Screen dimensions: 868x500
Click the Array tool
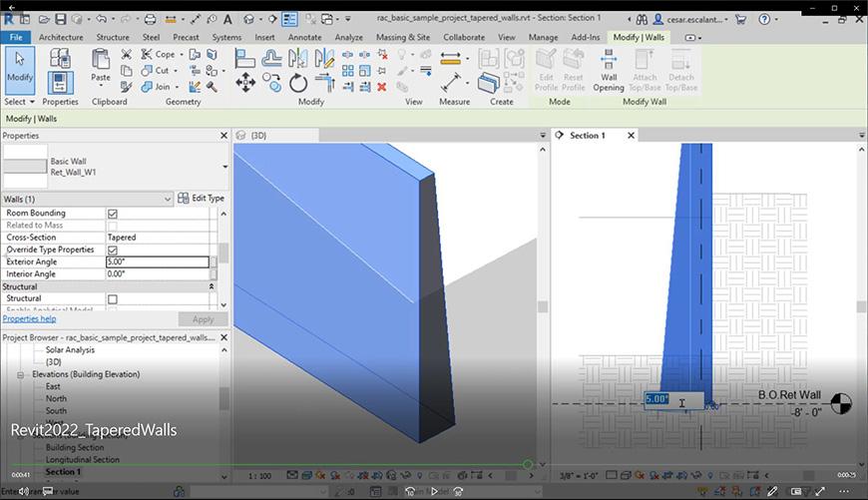click(347, 71)
